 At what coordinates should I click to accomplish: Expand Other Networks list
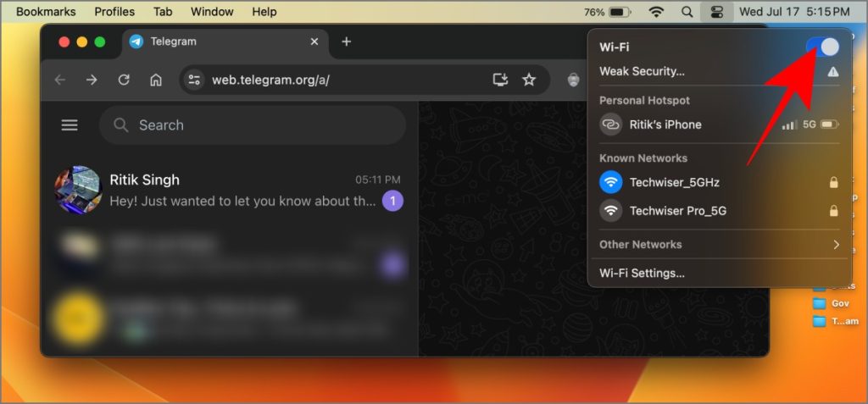719,244
